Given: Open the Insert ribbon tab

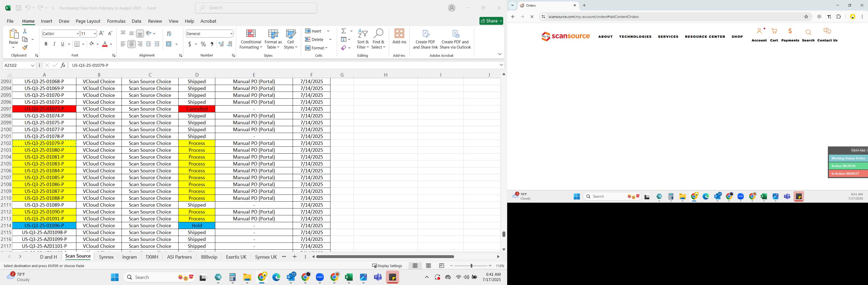Looking at the screenshot, I should (x=46, y=21).
